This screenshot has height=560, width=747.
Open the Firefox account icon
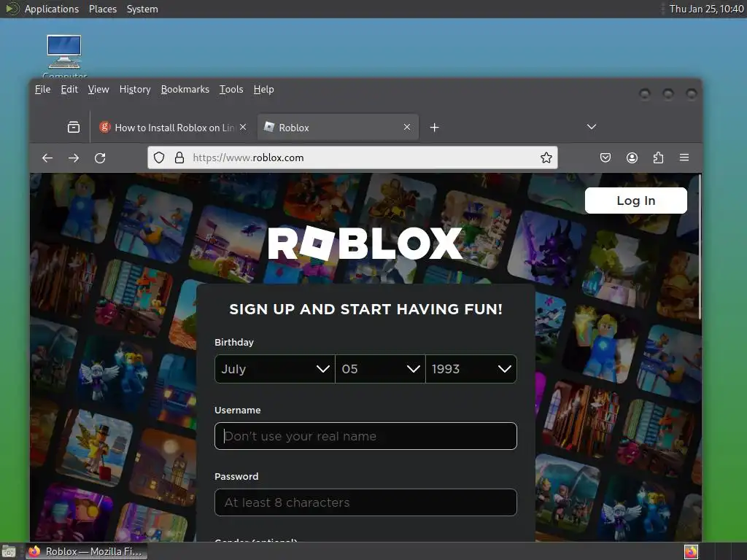[x=632, y=157]
